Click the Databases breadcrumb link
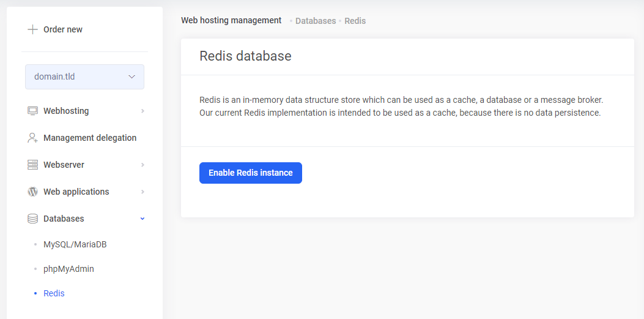 pyautogui.click(x=316, y=21)
